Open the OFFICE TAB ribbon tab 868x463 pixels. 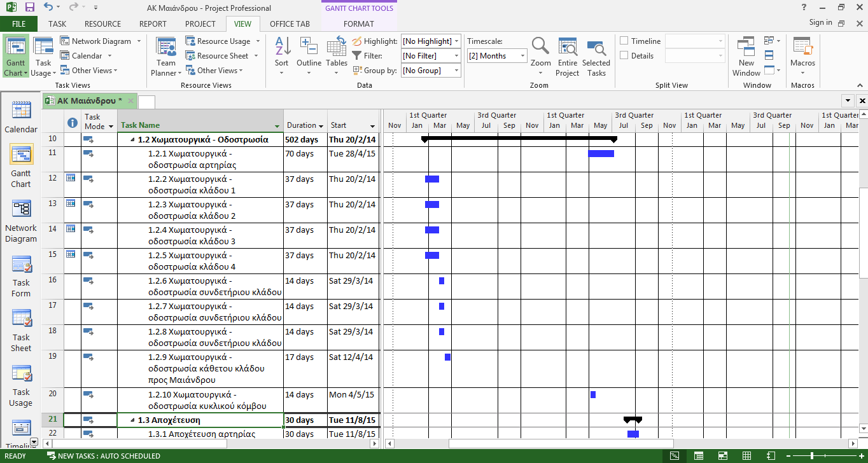coord(290,24)
